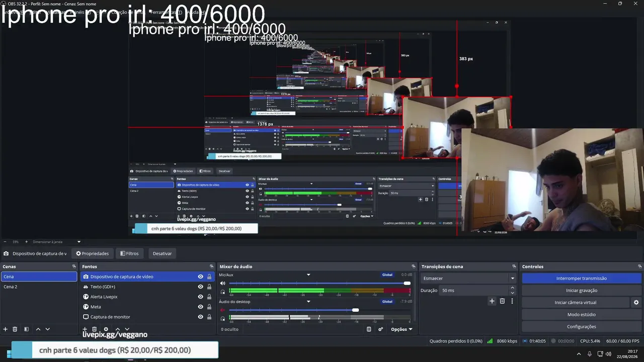The height and width of the screenshot is (362, 644).
Task: Move the selected scene up
Action: point(38,329)
